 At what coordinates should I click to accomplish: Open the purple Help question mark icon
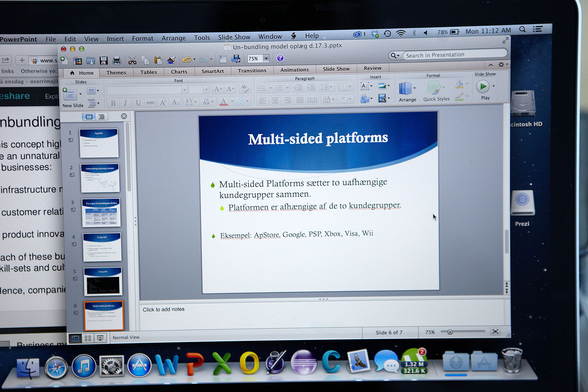(x=280, y=58)
